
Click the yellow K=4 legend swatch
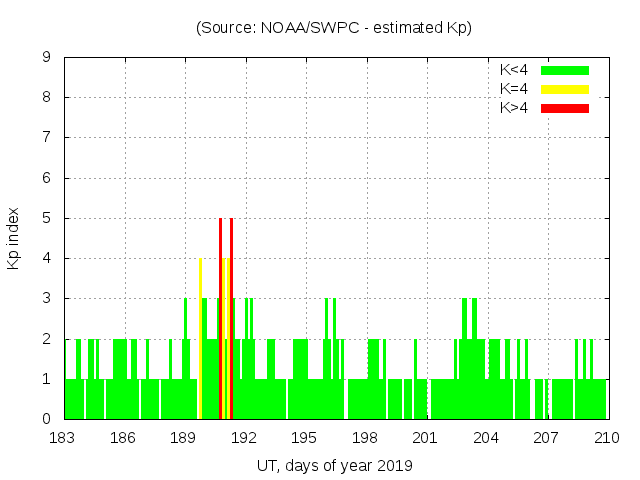pos(565,89)
